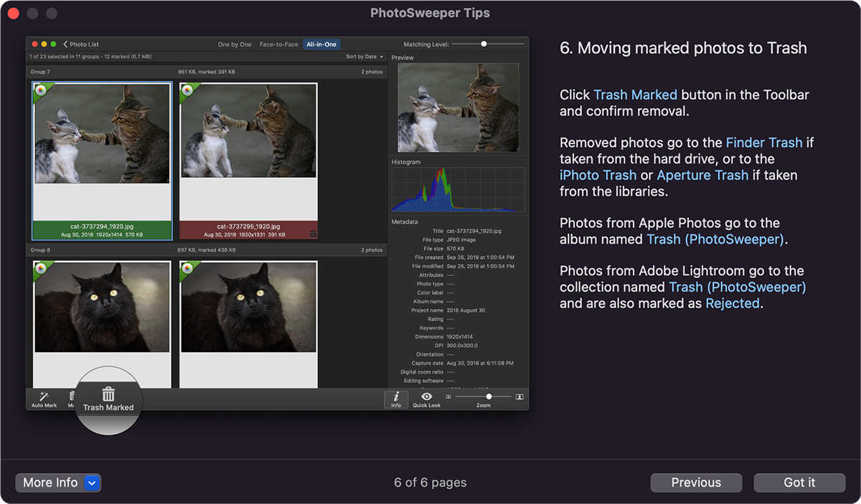Expand the More Info dropdown arrow
Screen dimensions: 861x504
(x=92, y=482)
